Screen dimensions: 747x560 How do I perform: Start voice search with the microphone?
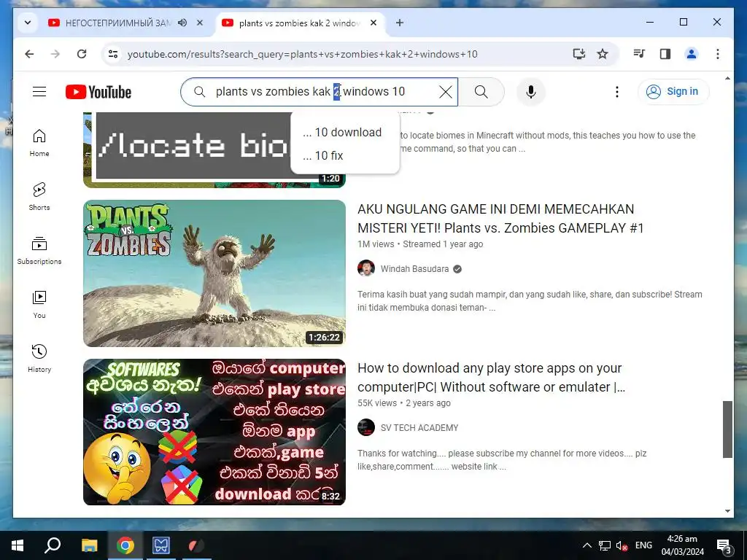[531, 92]
